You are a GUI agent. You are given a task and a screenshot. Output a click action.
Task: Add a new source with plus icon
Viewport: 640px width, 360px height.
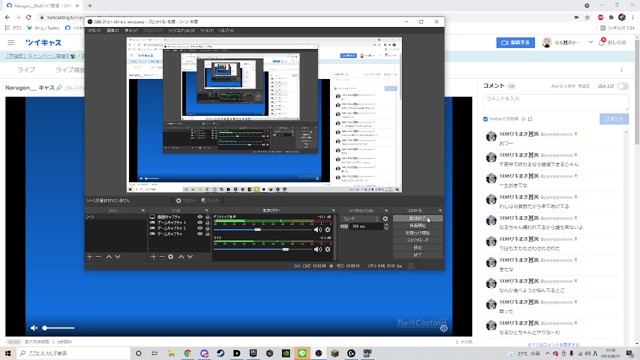pyautogui.click(x=153, y=257)
